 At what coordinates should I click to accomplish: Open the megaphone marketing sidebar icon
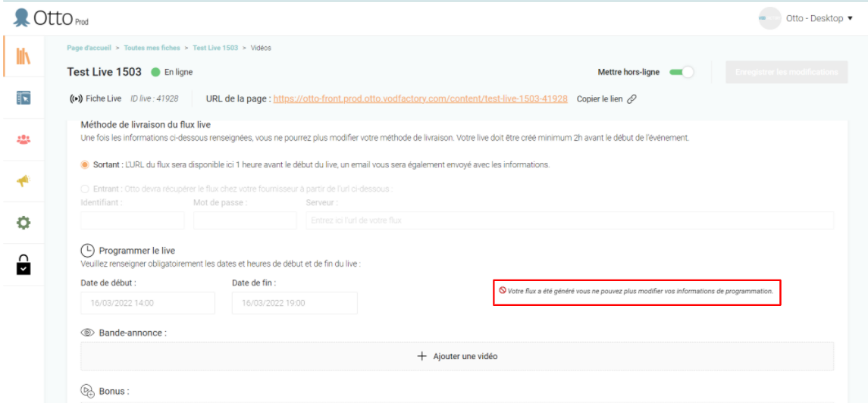coord(23,181)
